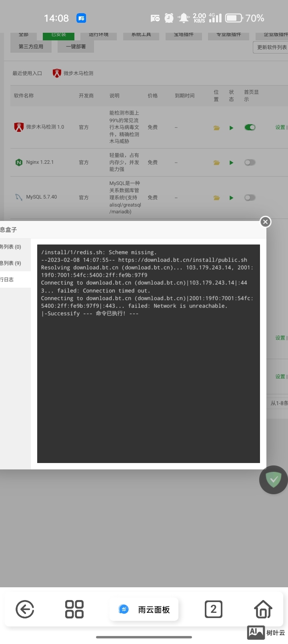Screen dimensions: 288x644
Task: Go to browser home icon
Action: pos(263,609)
